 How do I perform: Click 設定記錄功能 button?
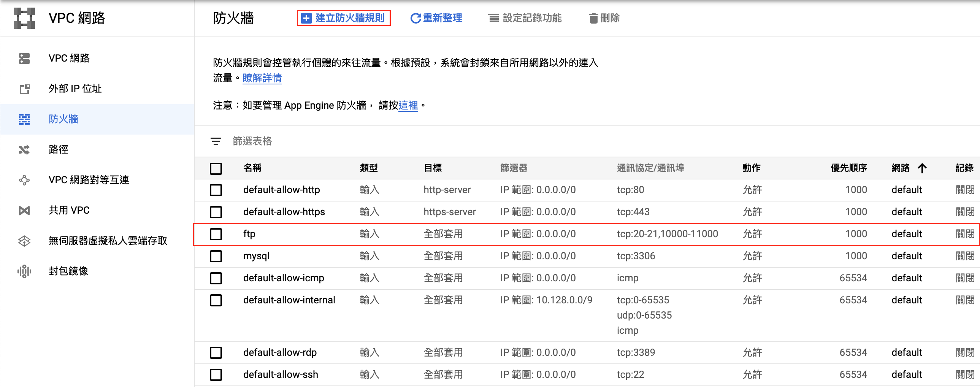[525, 18]
